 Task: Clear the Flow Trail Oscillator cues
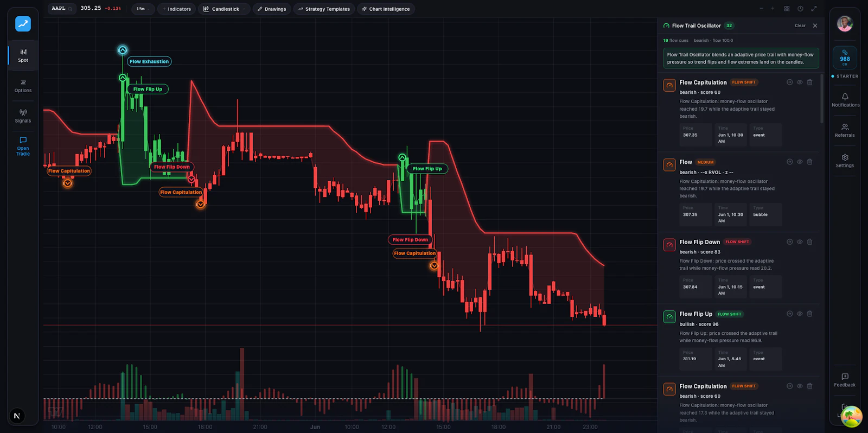point(800,26)
